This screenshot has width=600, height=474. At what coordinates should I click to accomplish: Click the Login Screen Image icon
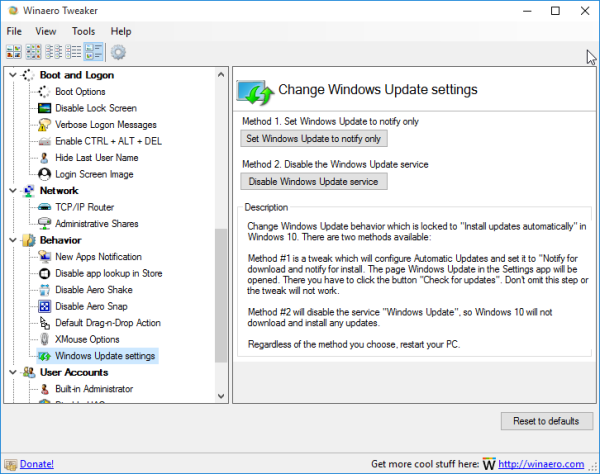click(x=45, y=174)
